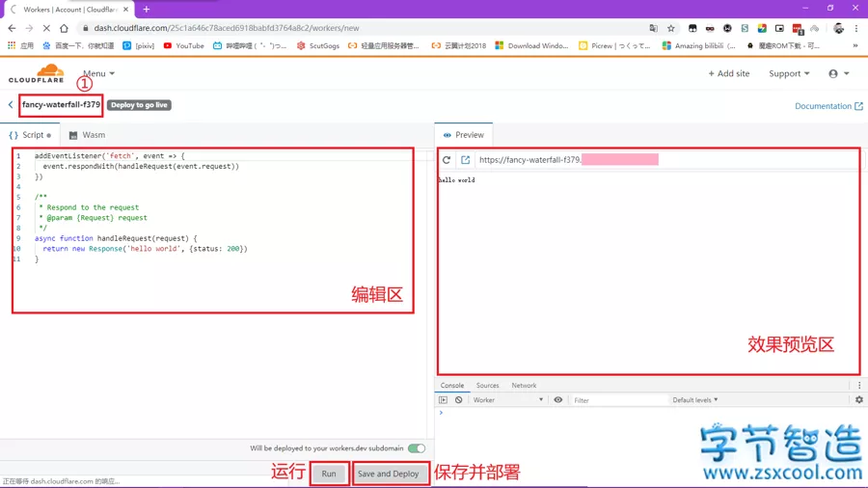Open the Chrome profile avatar

[839, 28]
